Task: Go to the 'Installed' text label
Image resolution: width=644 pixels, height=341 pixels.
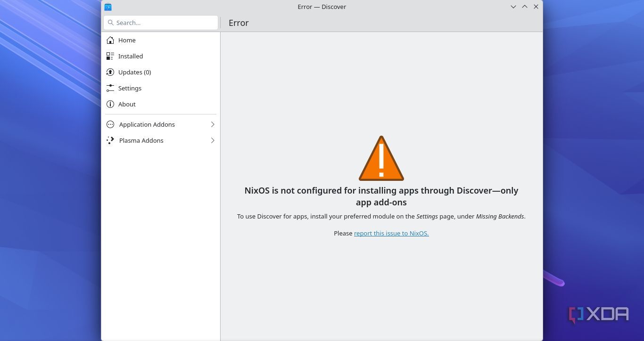Action: pos(130,56)
